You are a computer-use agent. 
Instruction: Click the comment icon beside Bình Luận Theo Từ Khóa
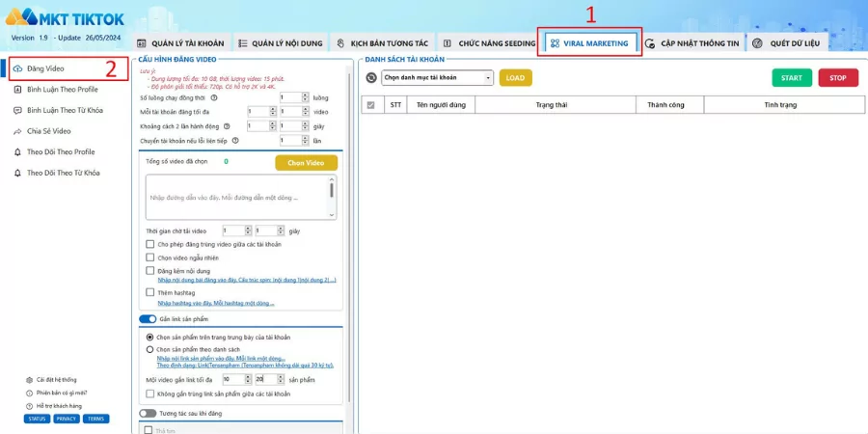tap(17, 110)
